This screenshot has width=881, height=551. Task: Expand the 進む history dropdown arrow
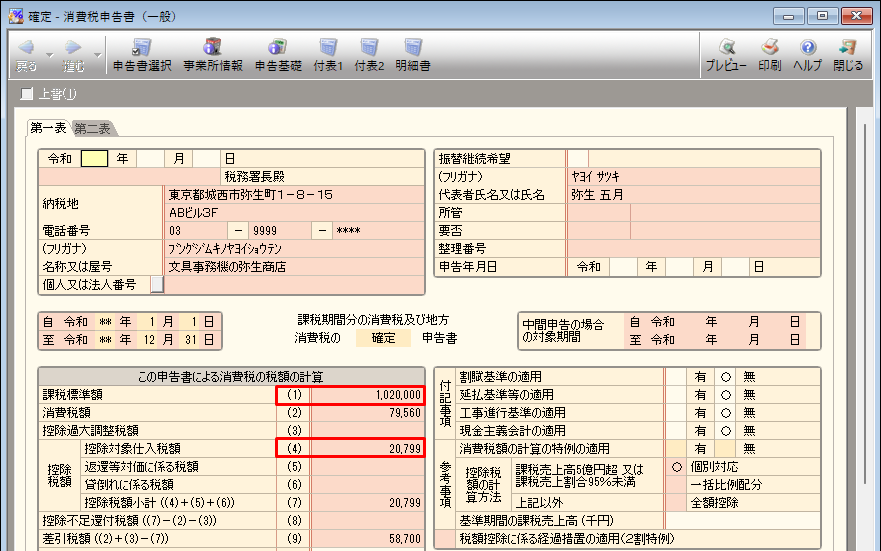point(97,54)
